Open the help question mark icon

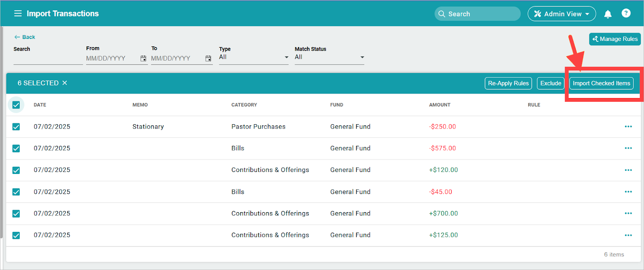point(626,13)
